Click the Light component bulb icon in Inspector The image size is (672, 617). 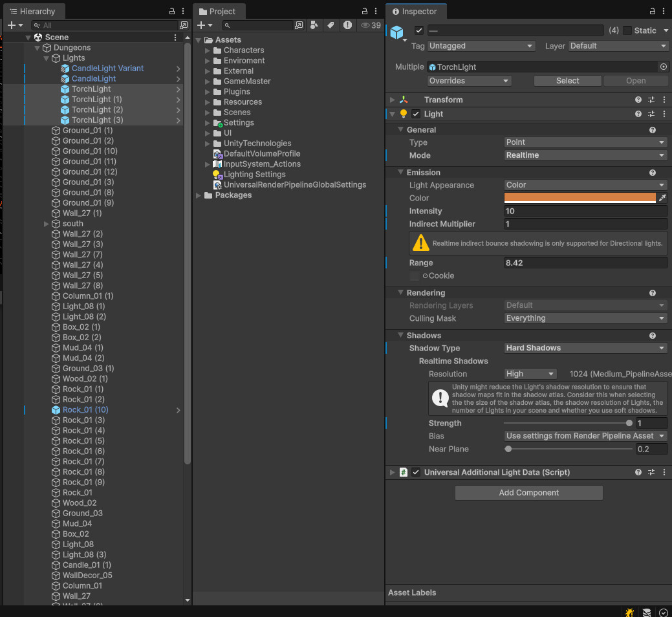coord(404,113)
